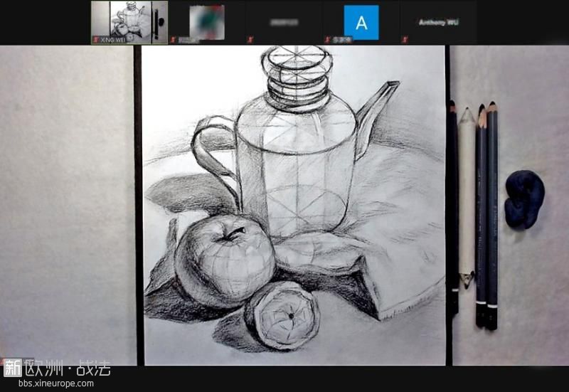
Task: Click the muted mic icon on the blurred-name tile
Action: pos(249,40)
